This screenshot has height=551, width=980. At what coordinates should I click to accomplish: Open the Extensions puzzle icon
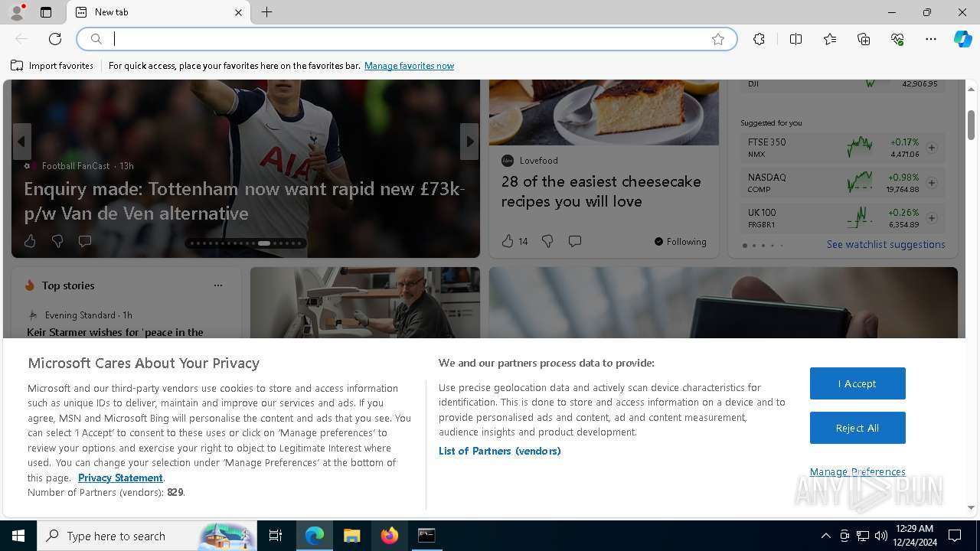[x=759, y=39]
